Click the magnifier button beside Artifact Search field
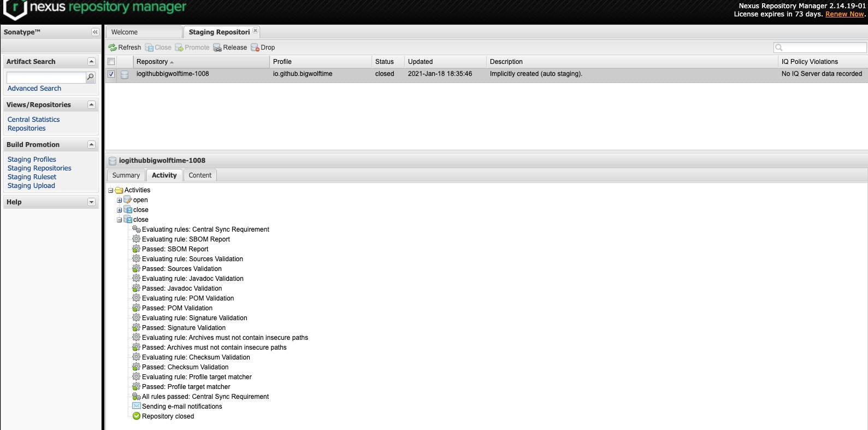Viewport: 868px width, 430px height. coord(91,77)
